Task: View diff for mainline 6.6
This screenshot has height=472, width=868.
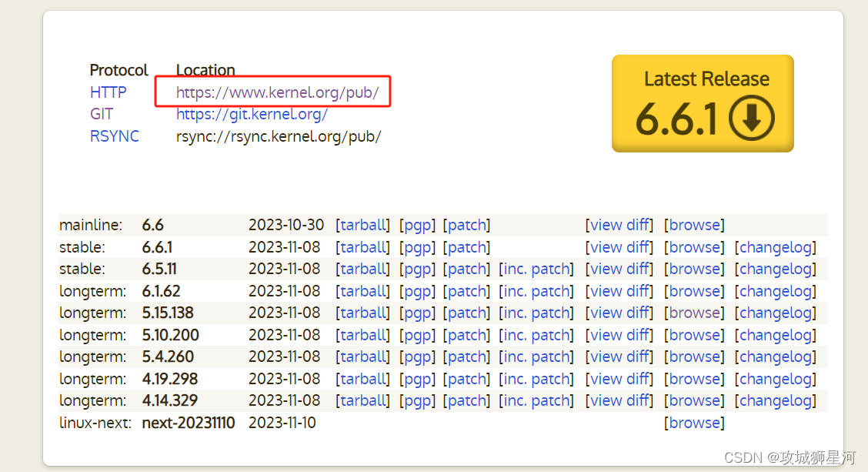Action: [x=619, y=225]
